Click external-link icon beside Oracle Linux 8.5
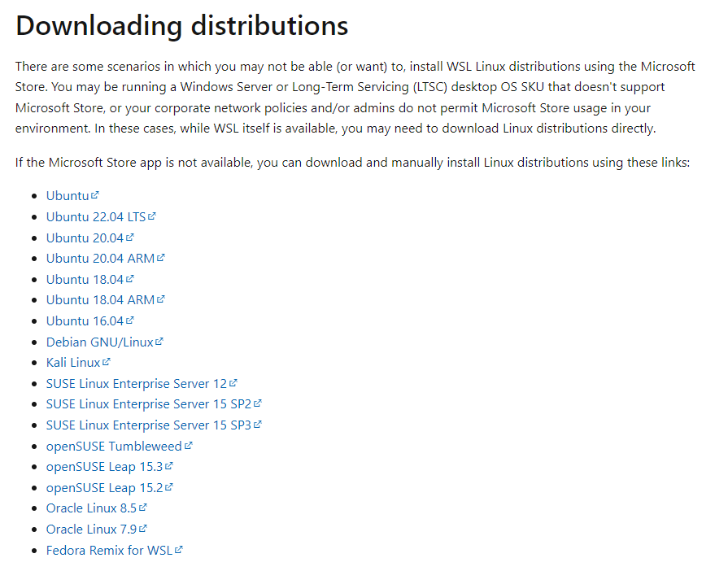Image resolution: width=728 pixels, height=571 pixels. [143, 508]
